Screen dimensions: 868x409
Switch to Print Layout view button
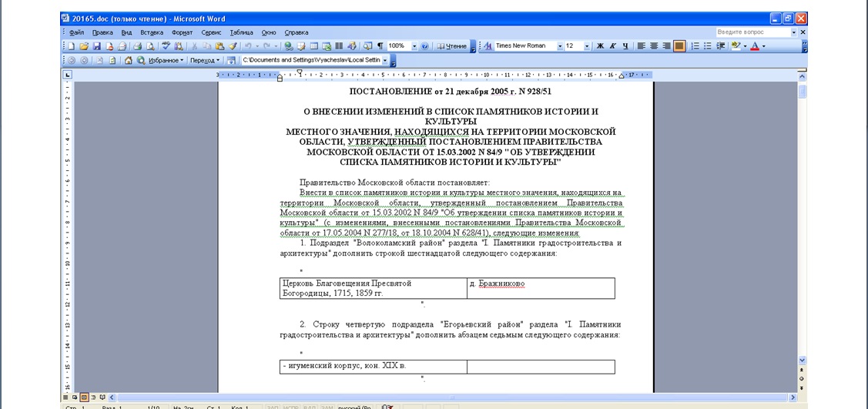click(x=84, y=397)
